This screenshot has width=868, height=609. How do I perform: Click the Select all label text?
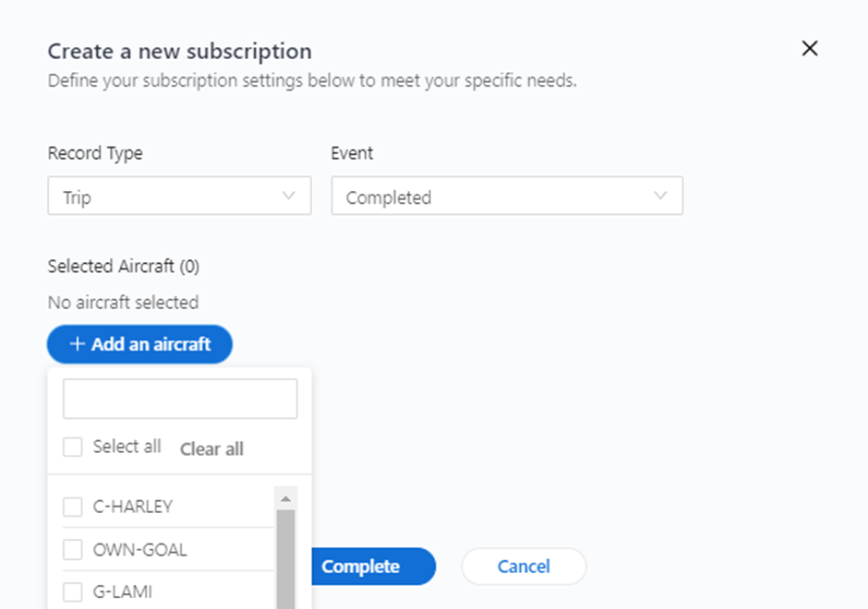(127, 447)
